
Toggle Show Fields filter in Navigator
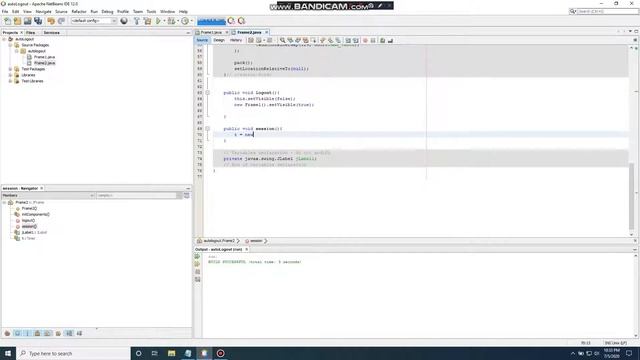click(x=18, y=333)
